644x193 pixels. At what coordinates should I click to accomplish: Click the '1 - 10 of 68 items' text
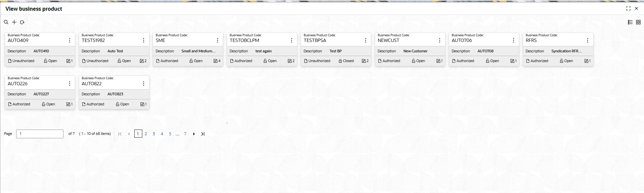95,134
